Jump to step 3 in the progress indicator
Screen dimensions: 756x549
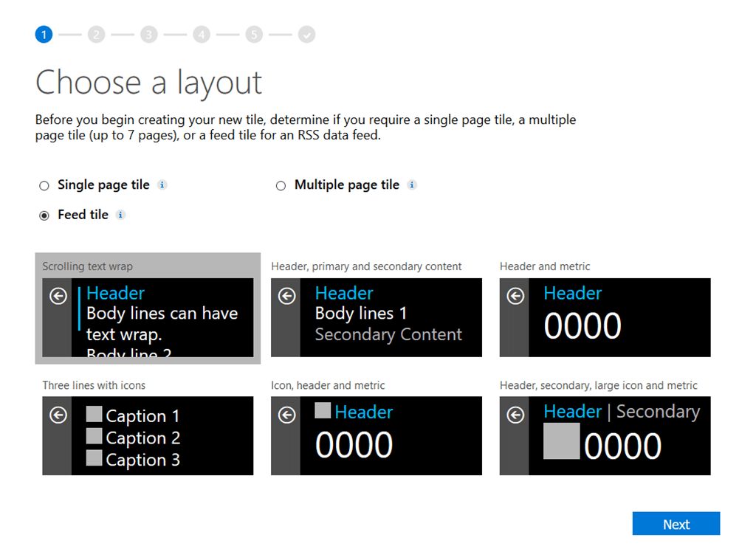(x=149, y=35)
